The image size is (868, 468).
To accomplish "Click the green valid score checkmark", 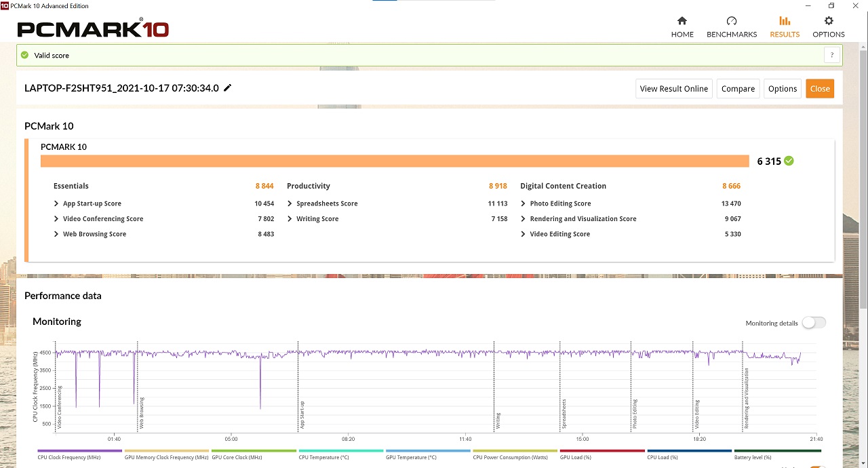I will click(x=25, y=56).
